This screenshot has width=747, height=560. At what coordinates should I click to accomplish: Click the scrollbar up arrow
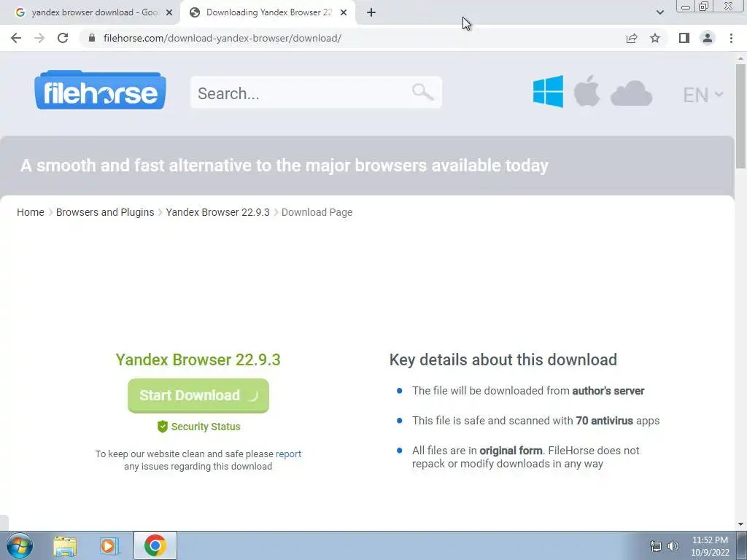point(740,58)
